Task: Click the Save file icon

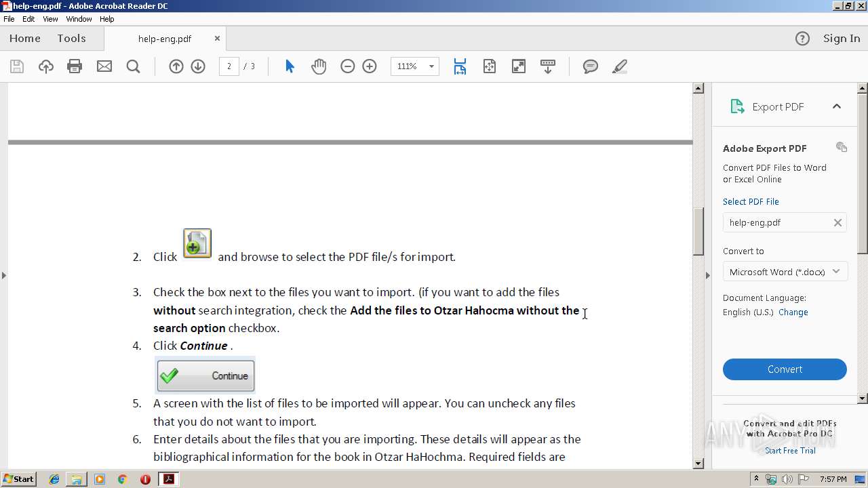Action: pyautogui.click(x=17, y=66)
